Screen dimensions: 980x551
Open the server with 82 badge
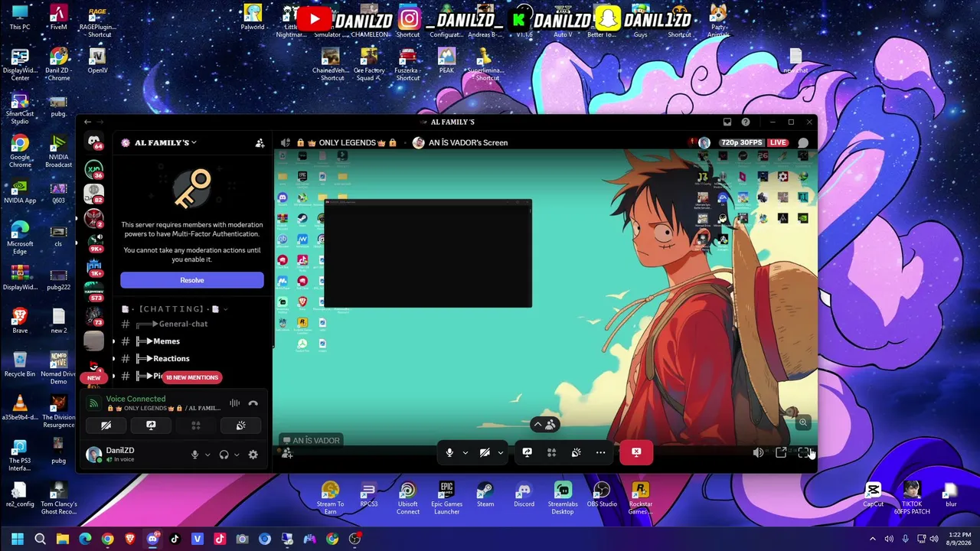[94, 194]
